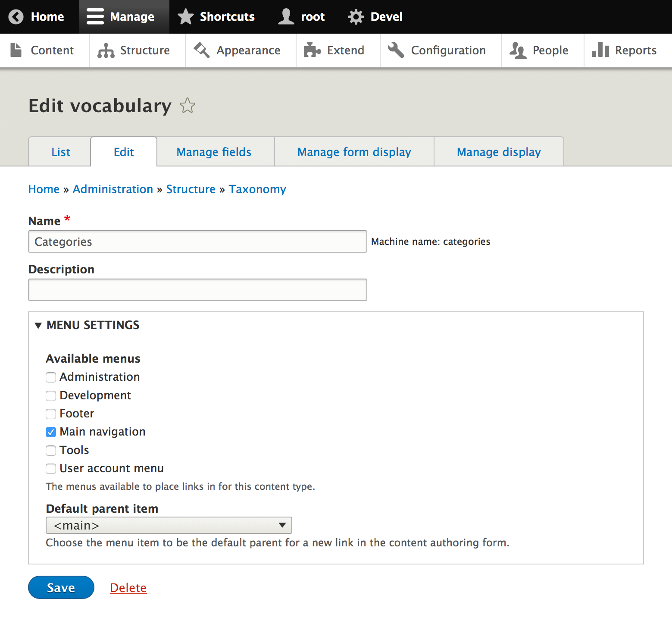Click the red Delete link
Viewport: 672px width, 627px height.
click(128, 588)
